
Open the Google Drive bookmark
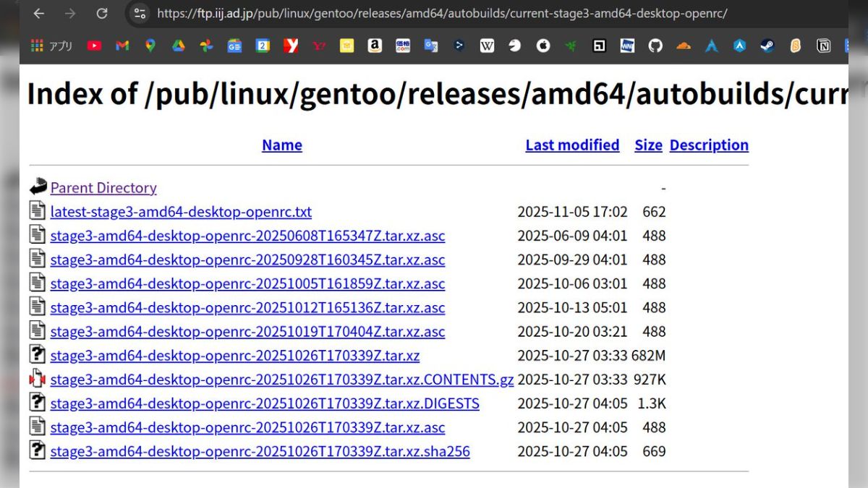178,46
